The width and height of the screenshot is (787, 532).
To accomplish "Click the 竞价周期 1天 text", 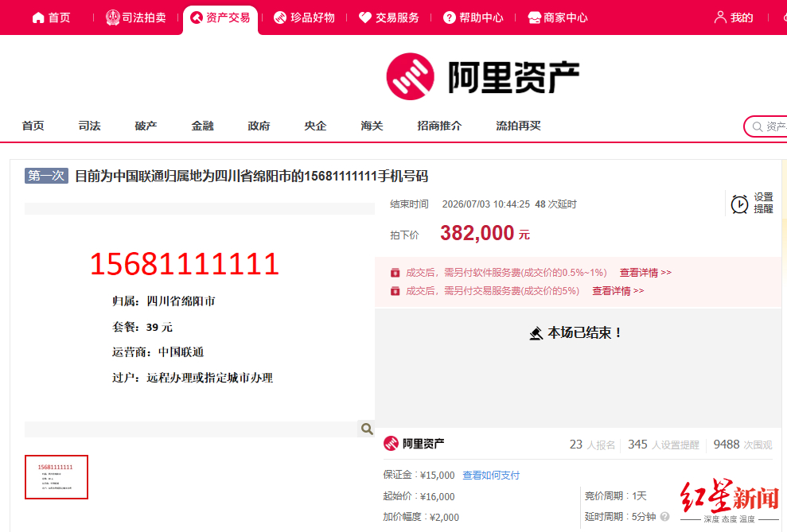I will pyautogui.click(x=615, y=496).
